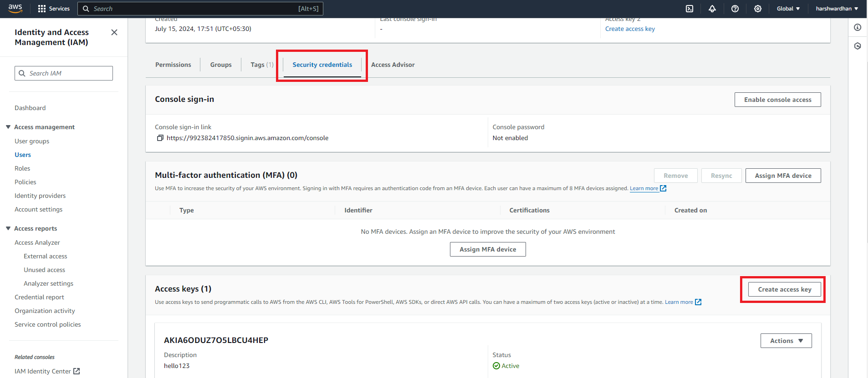The image size is (868, 378).
Task: Click the Remove MFA button
Action: click(676, 176)
